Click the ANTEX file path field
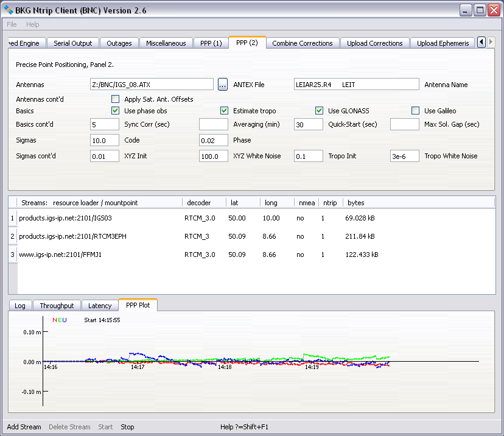The width and height of the screenshot is (504, 436). point(152,85)
